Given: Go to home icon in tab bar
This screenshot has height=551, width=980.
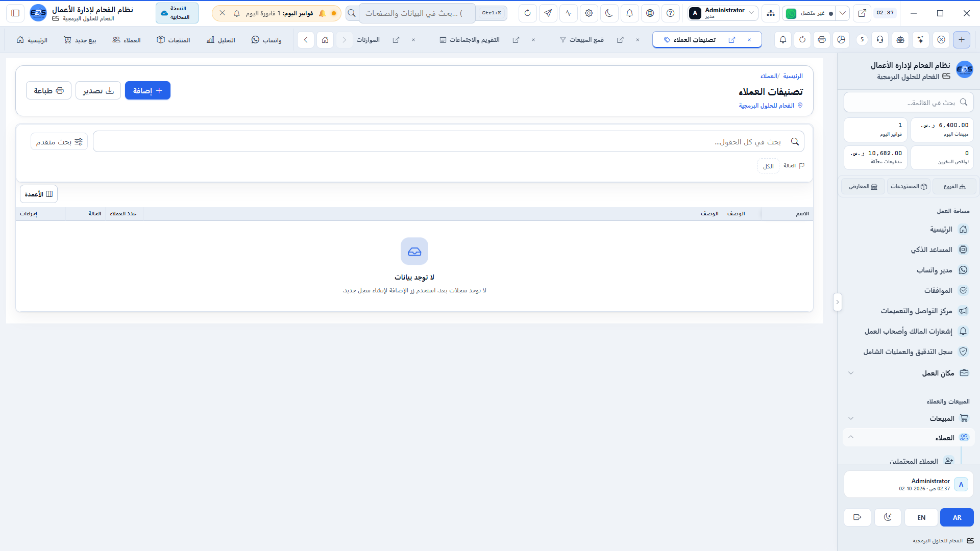Looking at the screenshot, I should point(325,40).
